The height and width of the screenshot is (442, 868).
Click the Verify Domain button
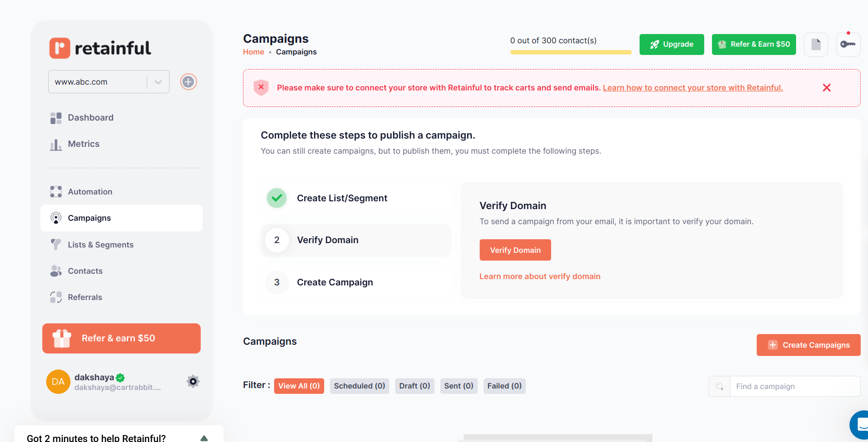pyautogui.click(x=515, y=250)
